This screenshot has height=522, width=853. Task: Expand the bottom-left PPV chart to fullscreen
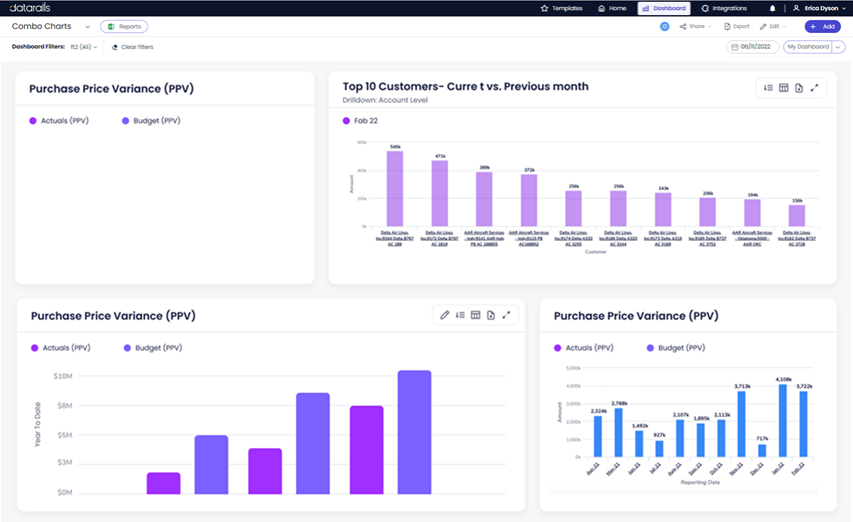(506, 315)
